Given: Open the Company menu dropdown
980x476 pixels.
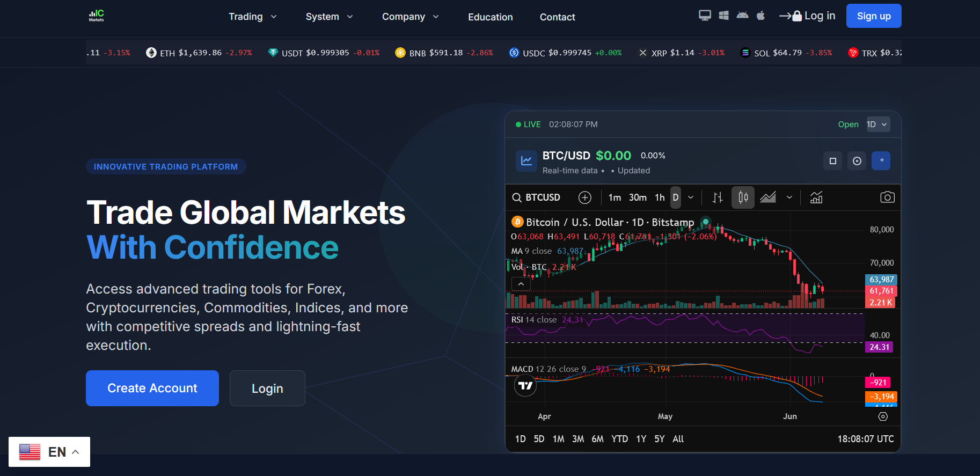Looking at the screenshot, I should (x=411, y=17).
